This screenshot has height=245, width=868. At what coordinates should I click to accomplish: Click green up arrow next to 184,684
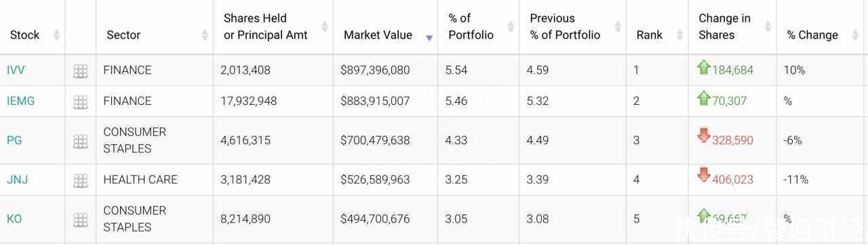coord(704,67)
